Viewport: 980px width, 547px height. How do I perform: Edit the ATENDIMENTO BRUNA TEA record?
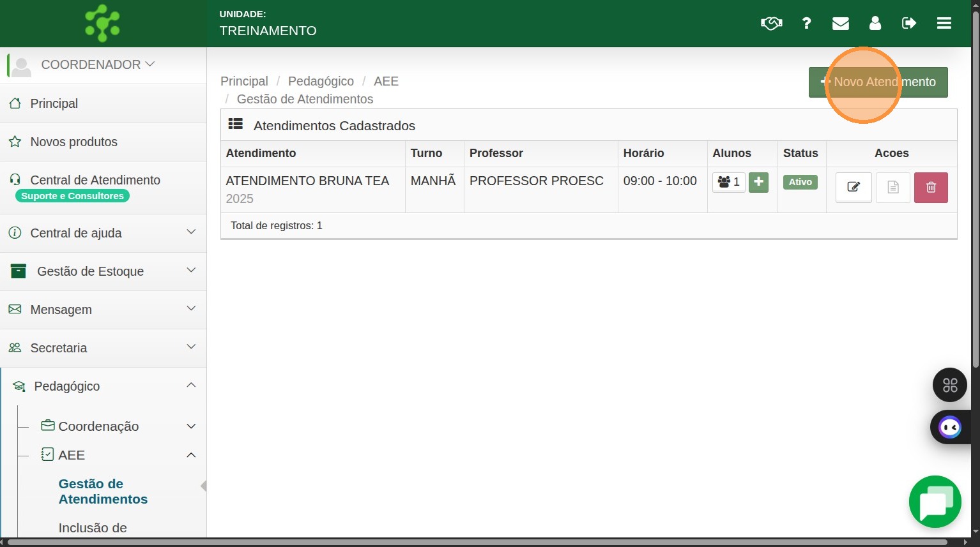point(854,188)
